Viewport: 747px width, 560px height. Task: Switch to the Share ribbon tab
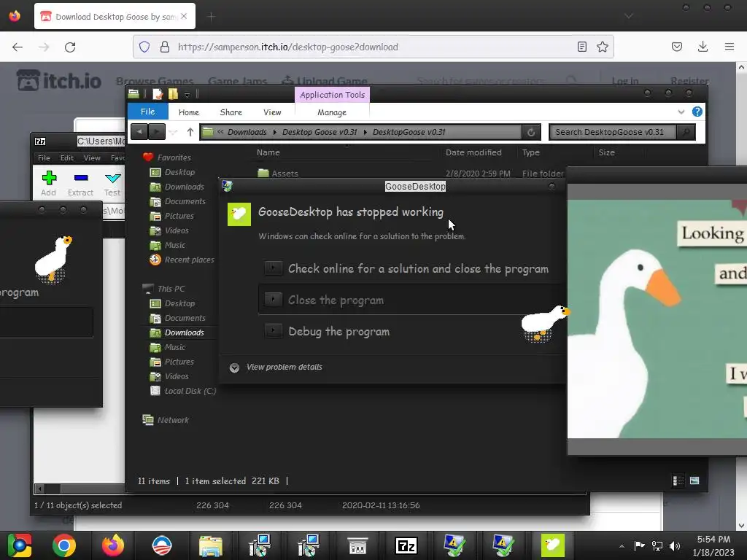point(231,112)
